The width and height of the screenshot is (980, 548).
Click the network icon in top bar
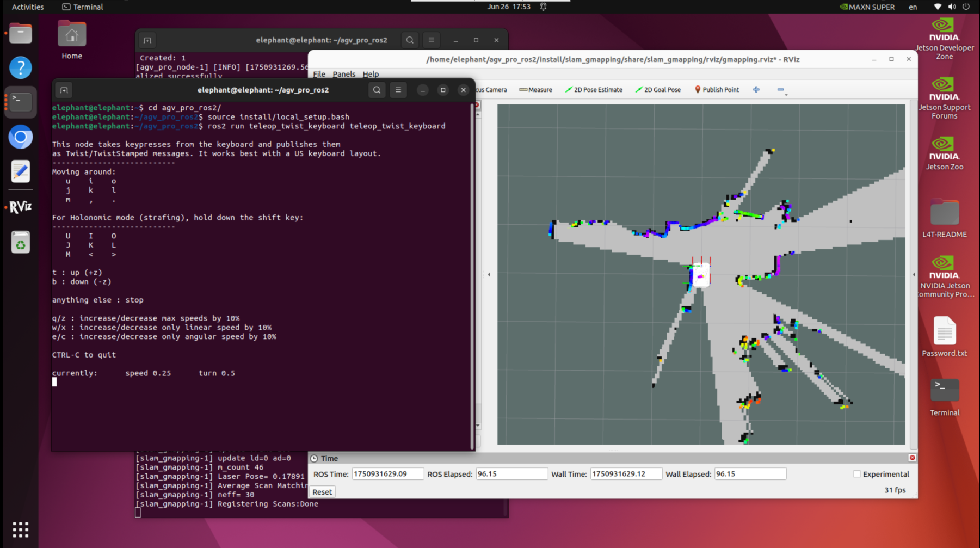[938, 7]
